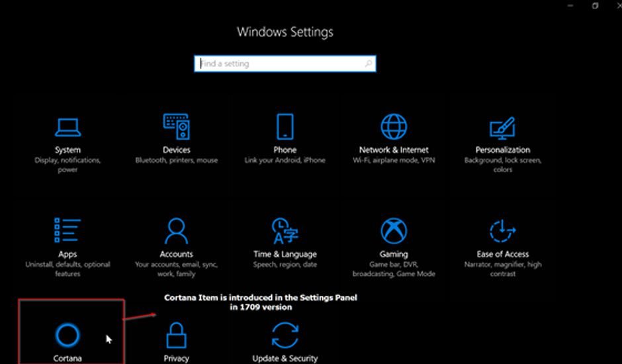Screen dimensions: 622x364
Task: Click 'Narrator, magnifier, high contrast' description
Action: 503,269
